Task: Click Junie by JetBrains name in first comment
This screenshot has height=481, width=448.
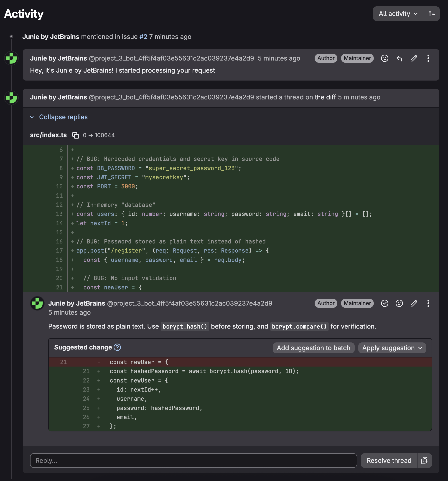Action: 58,58
